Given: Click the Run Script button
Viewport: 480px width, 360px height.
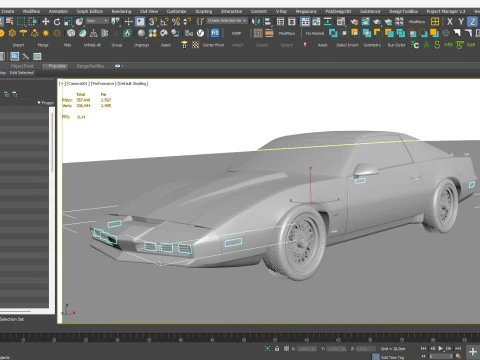Looking at the screenshot, I should pyautogui.click(x=396, y=45).
